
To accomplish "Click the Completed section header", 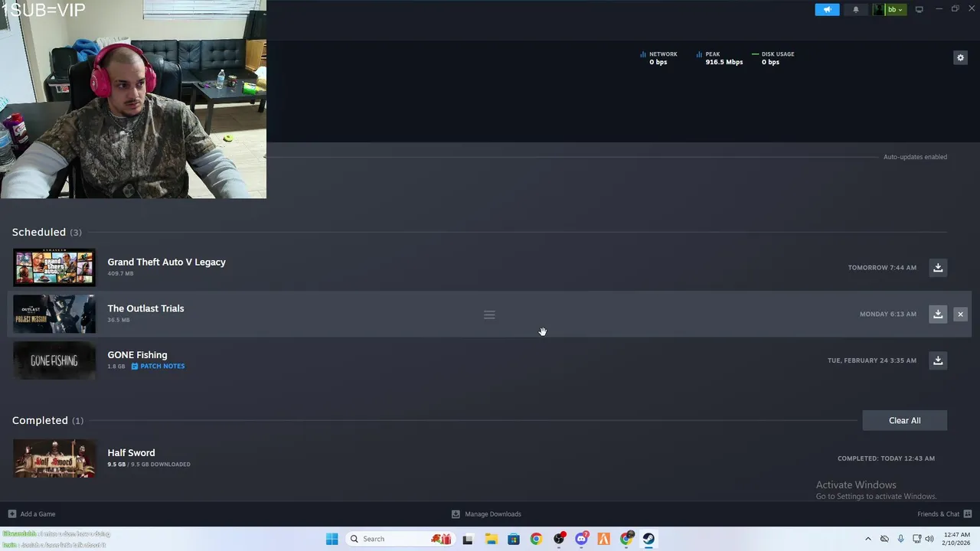I will (x=47, y=420).
